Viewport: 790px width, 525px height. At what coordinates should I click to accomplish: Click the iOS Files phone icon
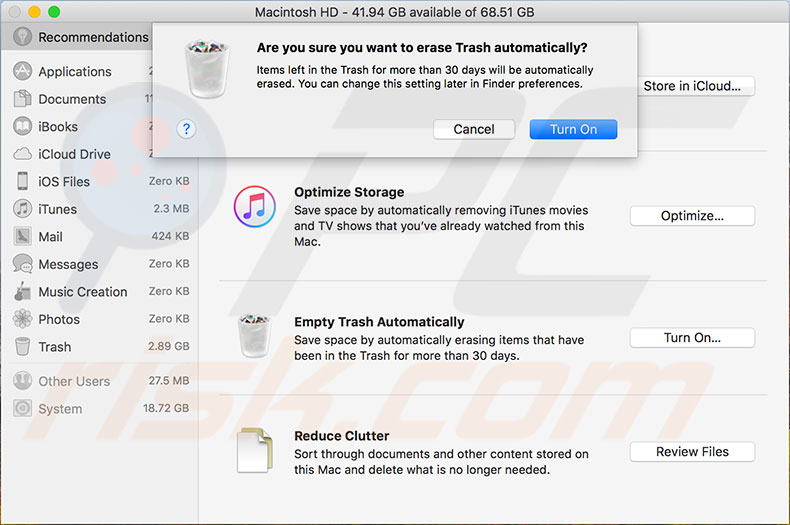(22, 181)
